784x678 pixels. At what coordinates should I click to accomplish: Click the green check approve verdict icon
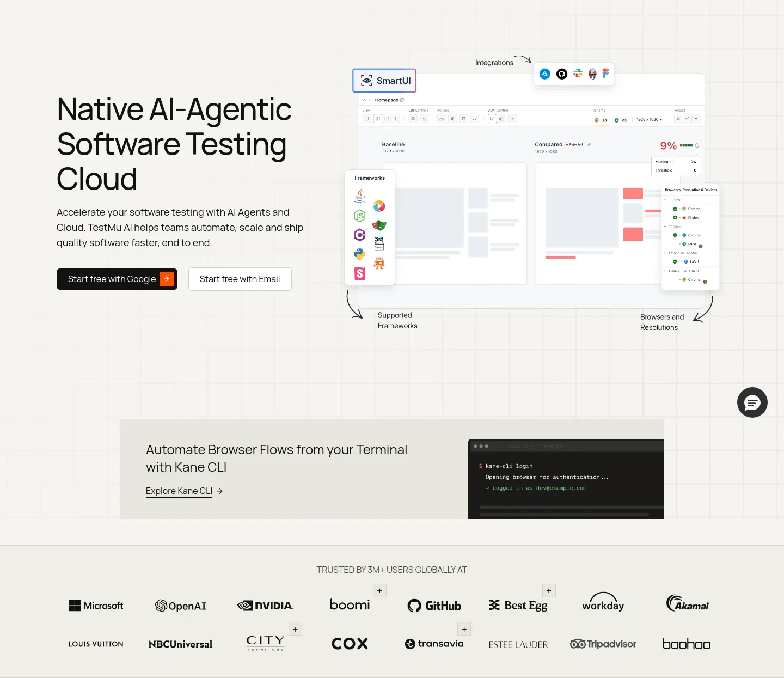687,119
